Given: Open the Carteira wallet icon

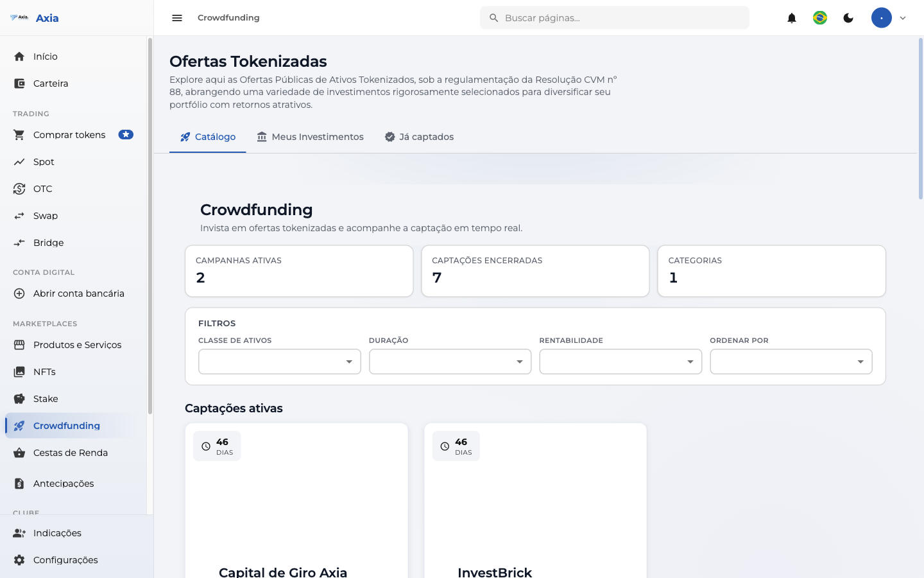Looking at the screenshot, I should pyautogui.click(x=19, y=83).
